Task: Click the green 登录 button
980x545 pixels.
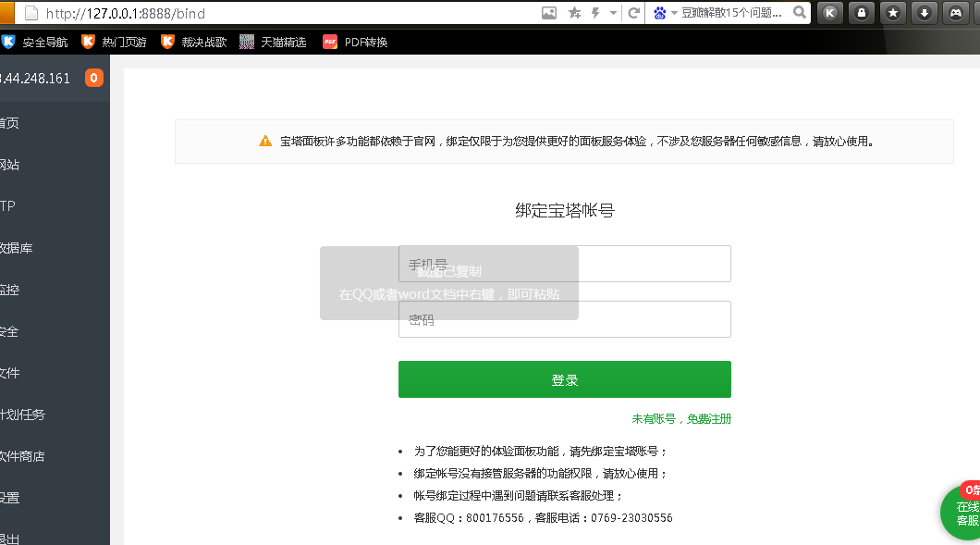Action: [x=564, y=379]
